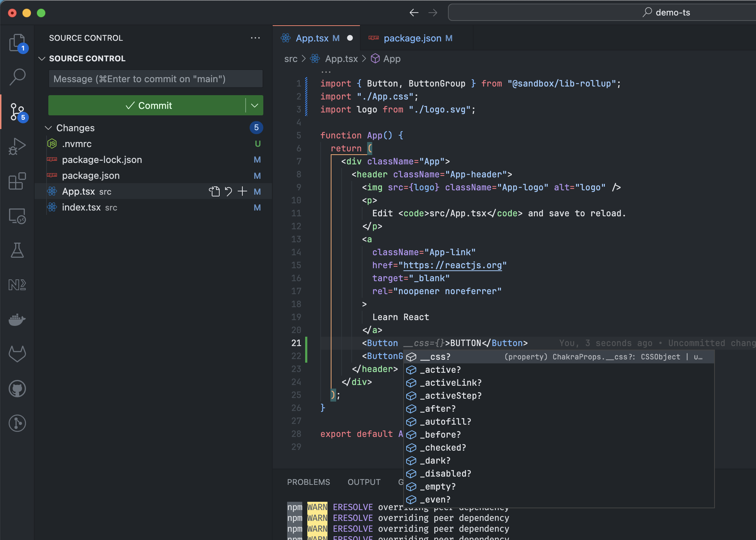The image size is (756, 540).
Task: Click the More Actions ellipsis in Source Control
Action: click(x=255, y=38)
